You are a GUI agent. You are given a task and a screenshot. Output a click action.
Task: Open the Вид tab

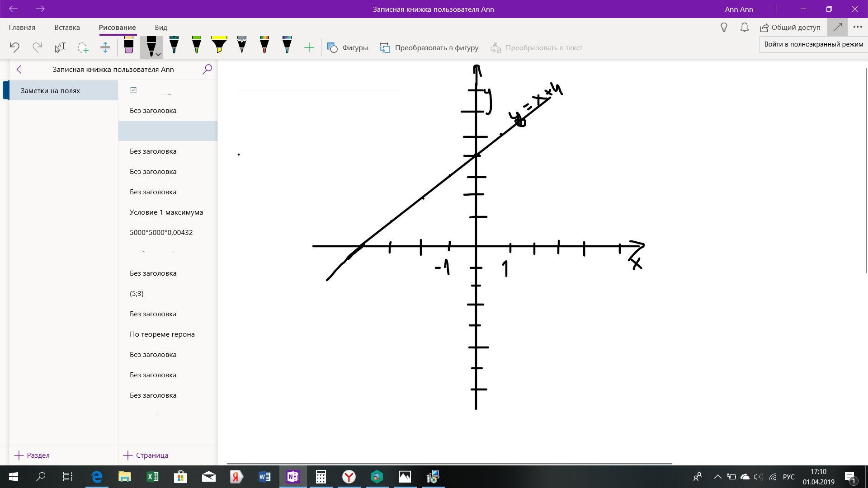click(160, 27)
